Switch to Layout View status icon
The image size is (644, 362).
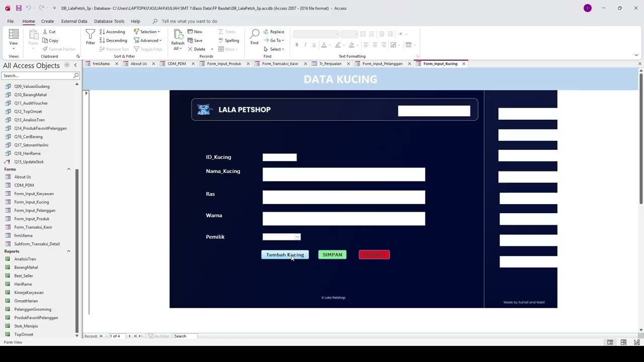623,342
